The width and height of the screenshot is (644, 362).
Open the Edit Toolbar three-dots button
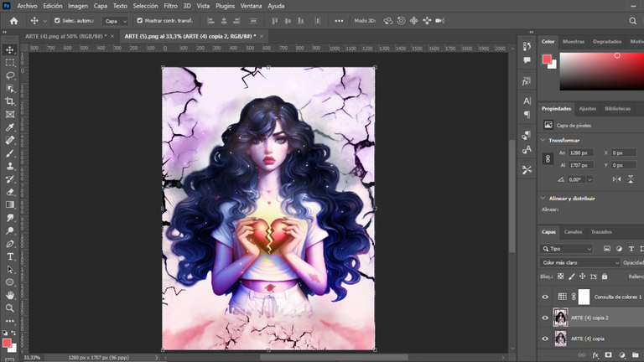(10, 321)
